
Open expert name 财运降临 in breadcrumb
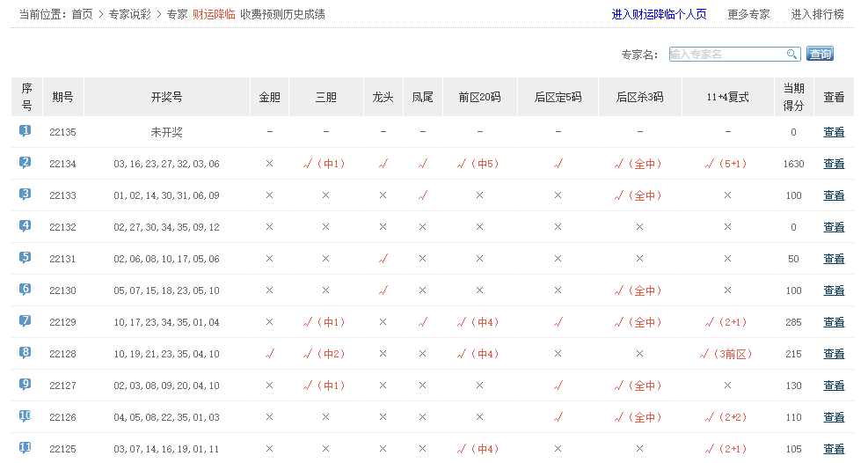pyautogui.click(x=214, y=14)
